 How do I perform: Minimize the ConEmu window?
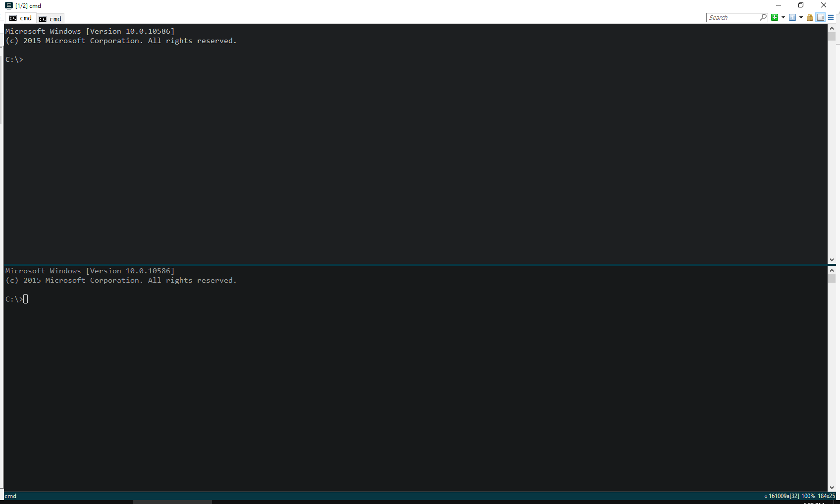(779, 5)
